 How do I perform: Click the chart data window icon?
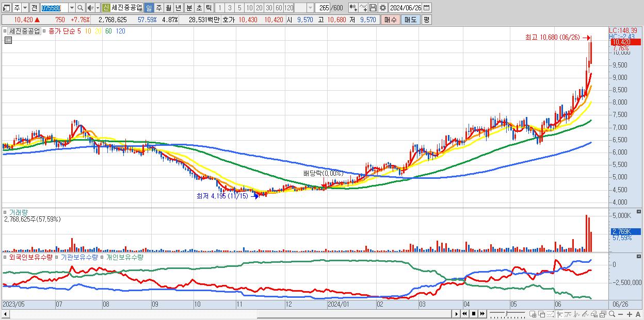pyautogui.click(x=603, y=314)
